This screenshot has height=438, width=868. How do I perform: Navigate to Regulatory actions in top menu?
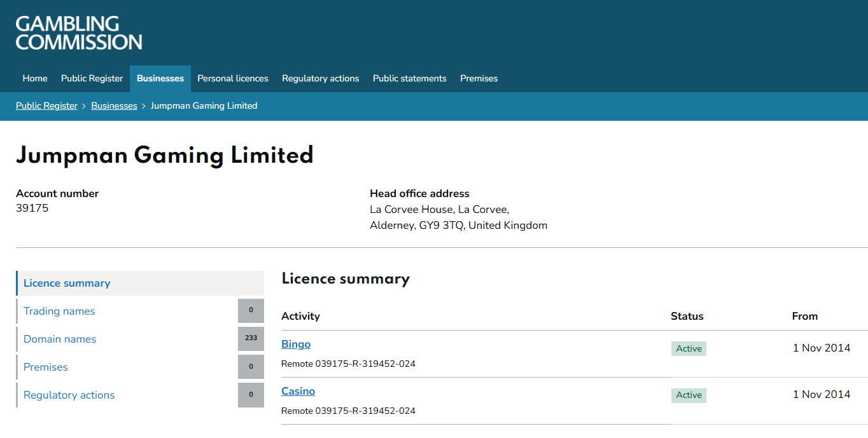[321, 79]
